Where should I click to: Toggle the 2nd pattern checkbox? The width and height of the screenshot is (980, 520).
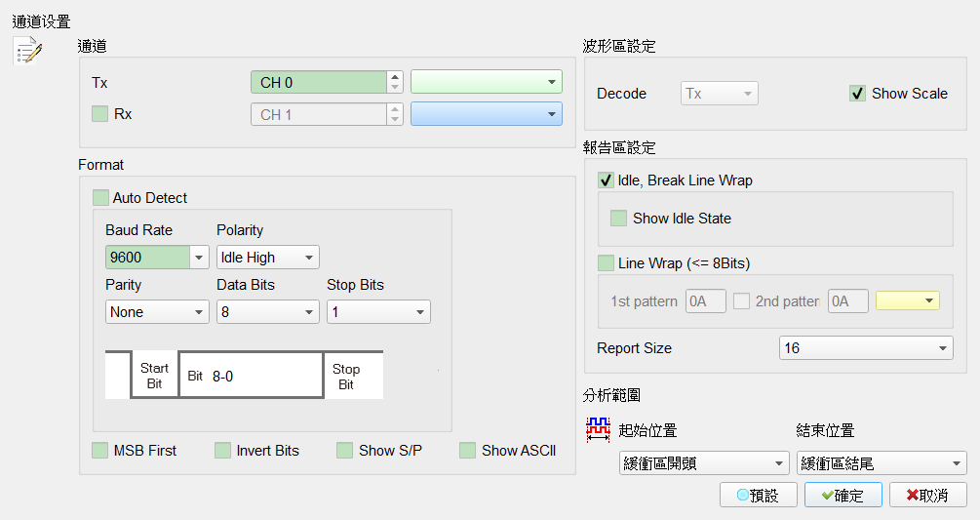[741, 301]
